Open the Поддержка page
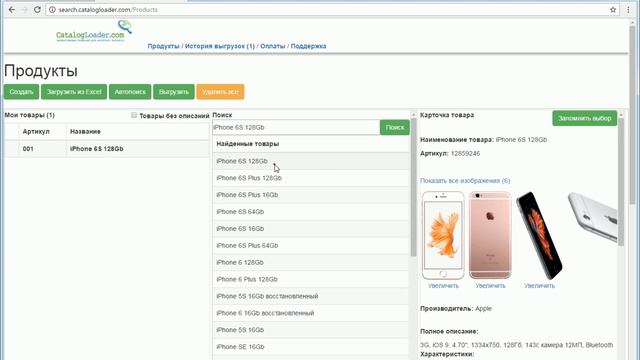 pyautogui.click(x=308, y=46)
